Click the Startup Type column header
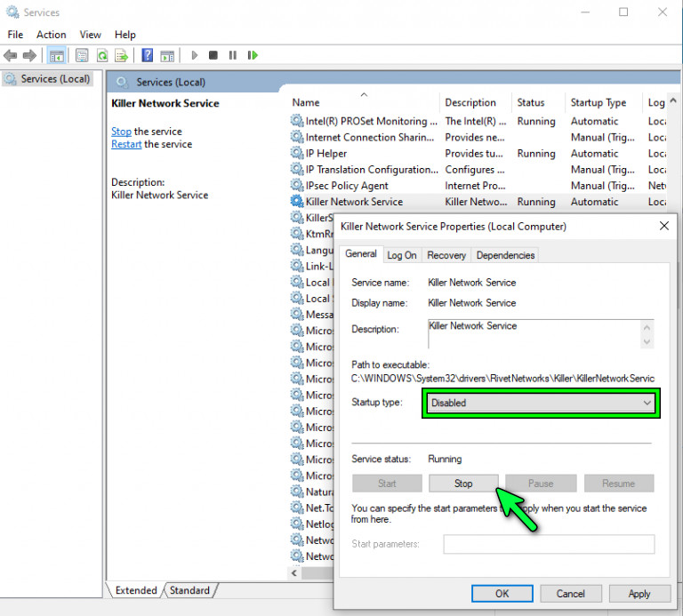This screenshot has width=683, height=616. tap(599, 102)
